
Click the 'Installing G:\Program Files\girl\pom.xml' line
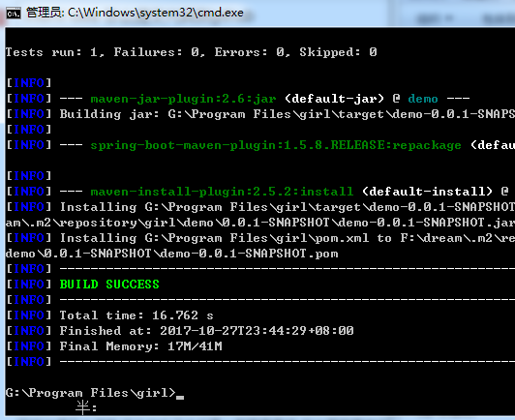click(x=260, y=238)
